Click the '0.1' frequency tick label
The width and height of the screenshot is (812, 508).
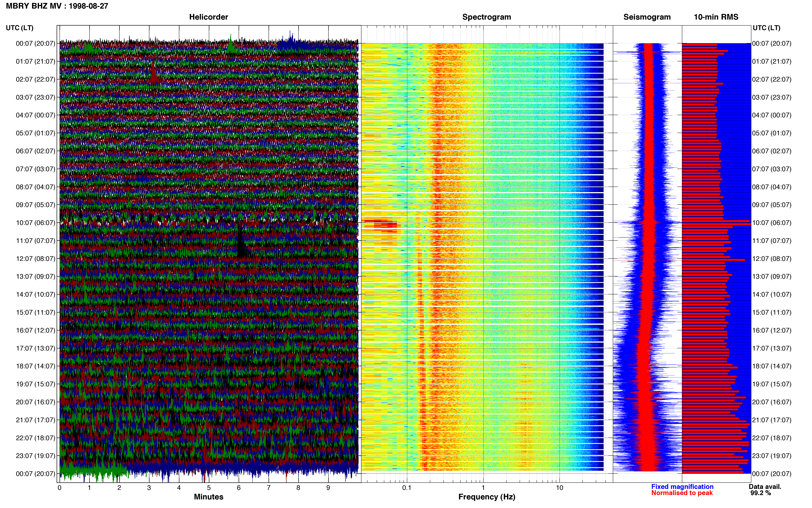click(x=407, y=488)
